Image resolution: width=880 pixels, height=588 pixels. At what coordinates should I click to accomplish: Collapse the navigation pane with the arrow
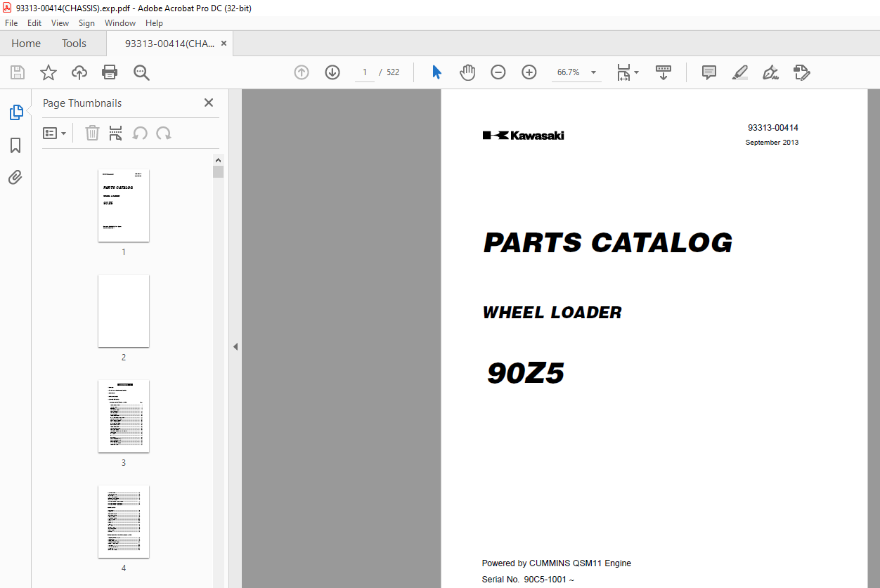point(235,346)
